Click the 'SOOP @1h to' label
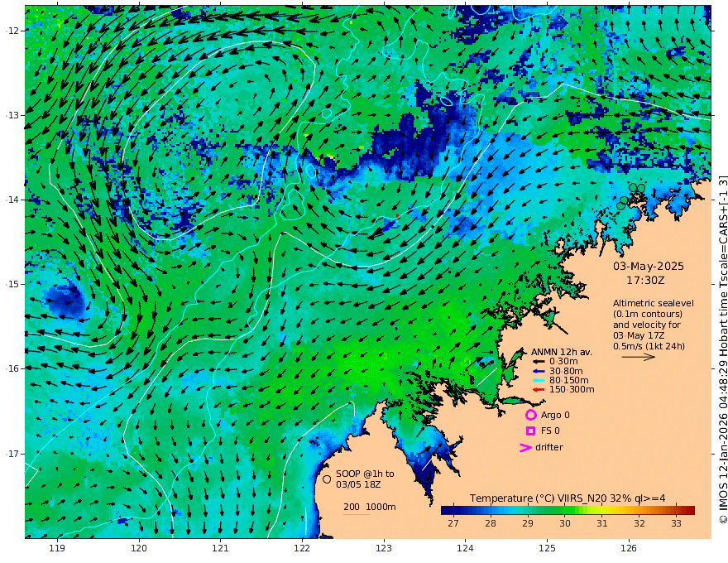This screenshot has width=728, height=563. tap(365, 474)
